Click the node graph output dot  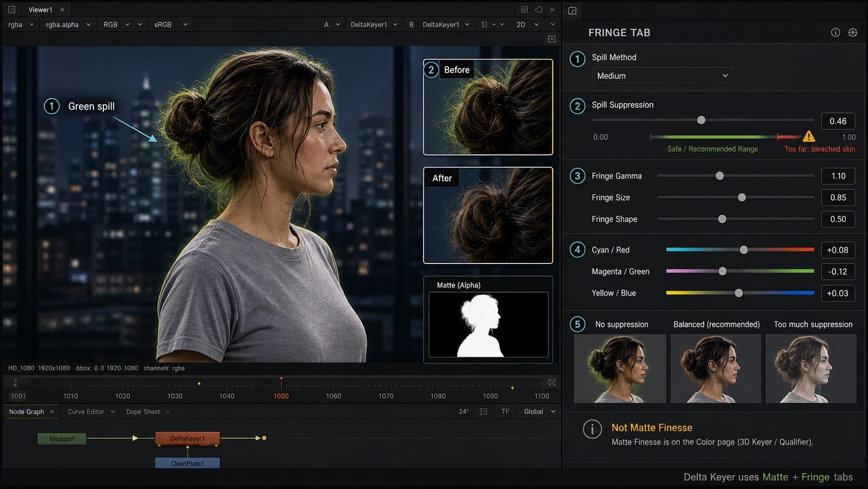264,438
